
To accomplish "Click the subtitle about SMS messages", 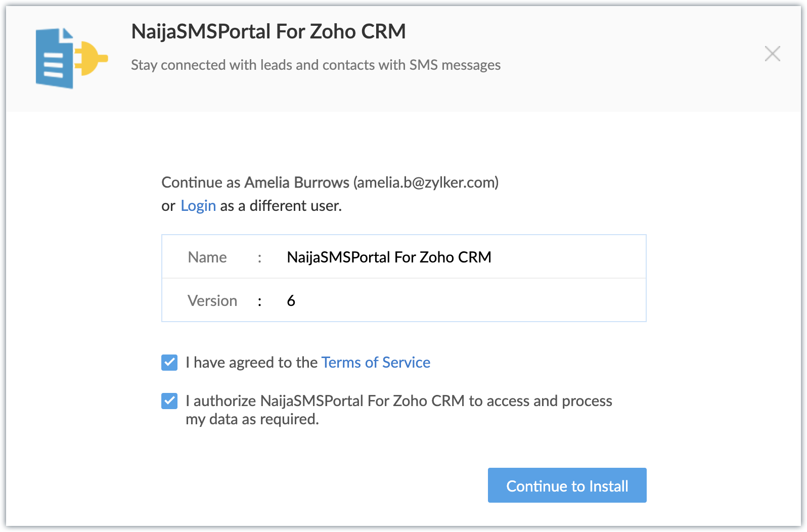I will coord(316,65).
